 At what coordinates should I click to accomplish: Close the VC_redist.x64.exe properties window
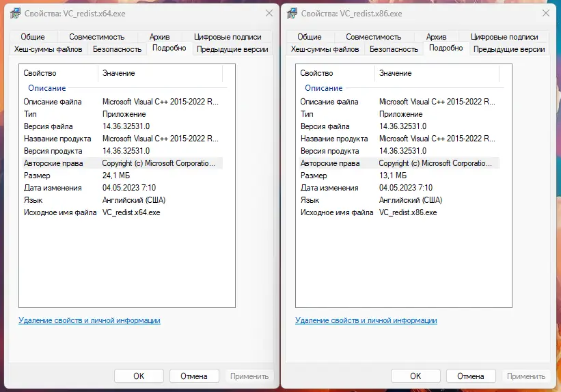(263, 13)
